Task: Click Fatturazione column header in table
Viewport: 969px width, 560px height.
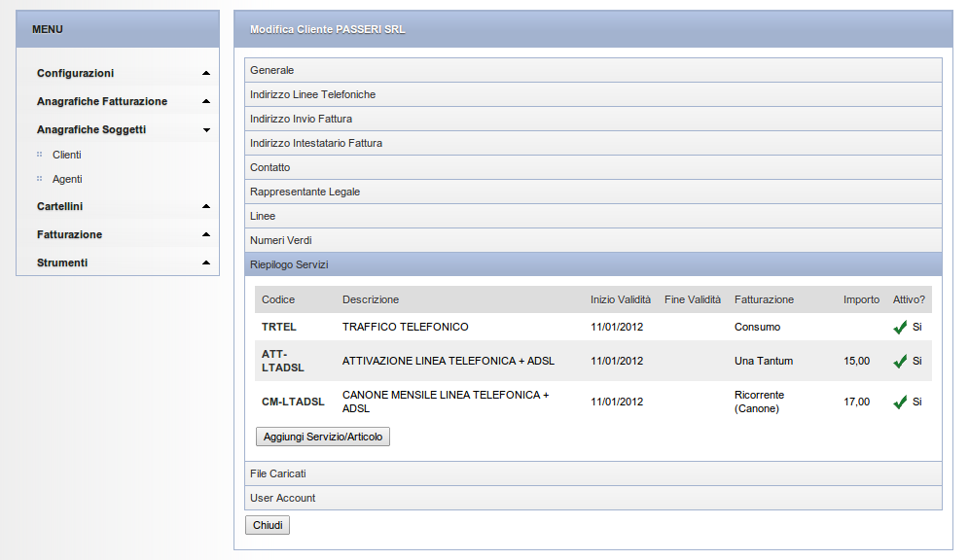Action: tap(764, 299)
